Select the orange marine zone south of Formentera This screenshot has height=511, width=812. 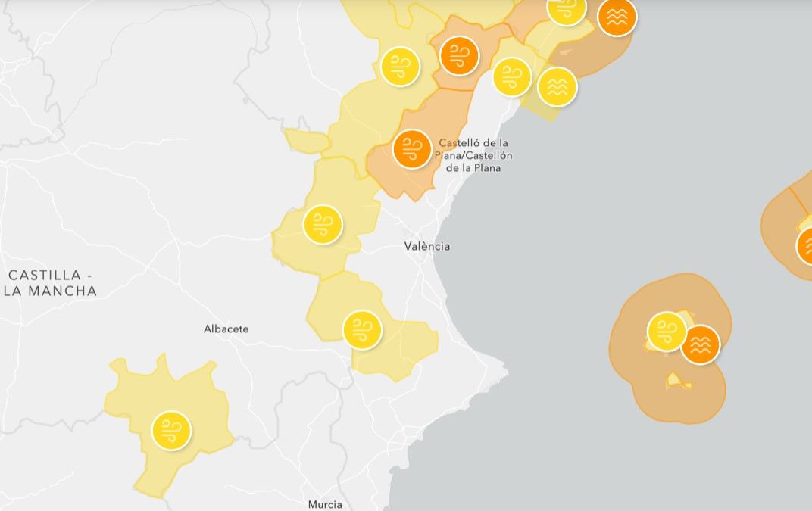682,407
